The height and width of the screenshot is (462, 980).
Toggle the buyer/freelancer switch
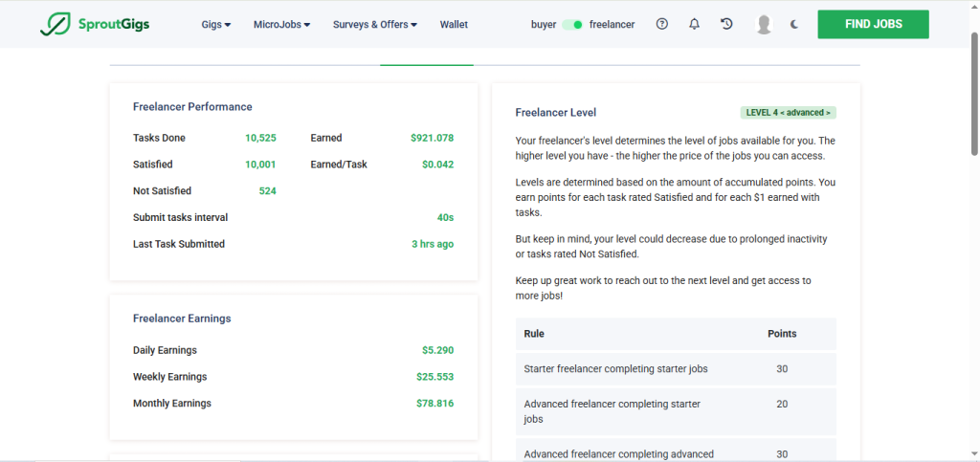[x=572, y=25]
